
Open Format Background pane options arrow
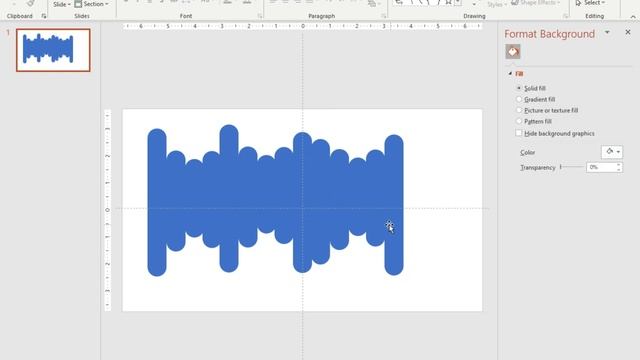point(607,32)
